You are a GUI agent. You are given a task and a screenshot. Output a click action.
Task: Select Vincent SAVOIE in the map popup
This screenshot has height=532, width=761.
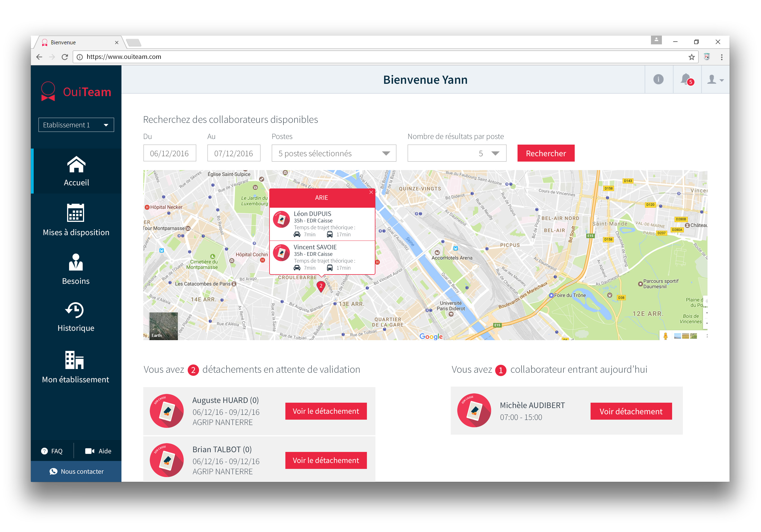[x=322, y=258]
